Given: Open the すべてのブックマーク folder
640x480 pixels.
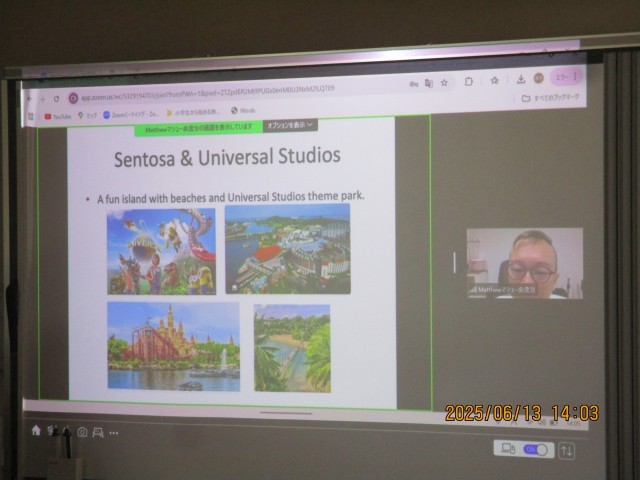Looking at the screenshot, I should (x=550, y=98).
